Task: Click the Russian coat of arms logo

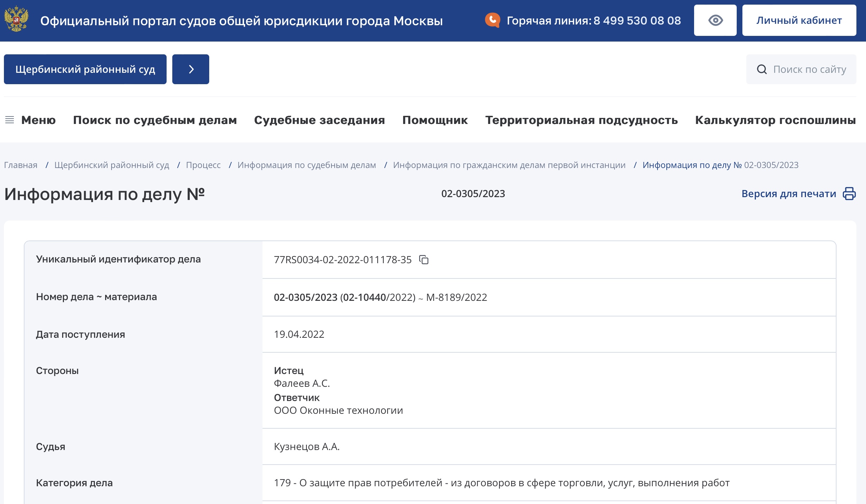Action: click(16, 20)
